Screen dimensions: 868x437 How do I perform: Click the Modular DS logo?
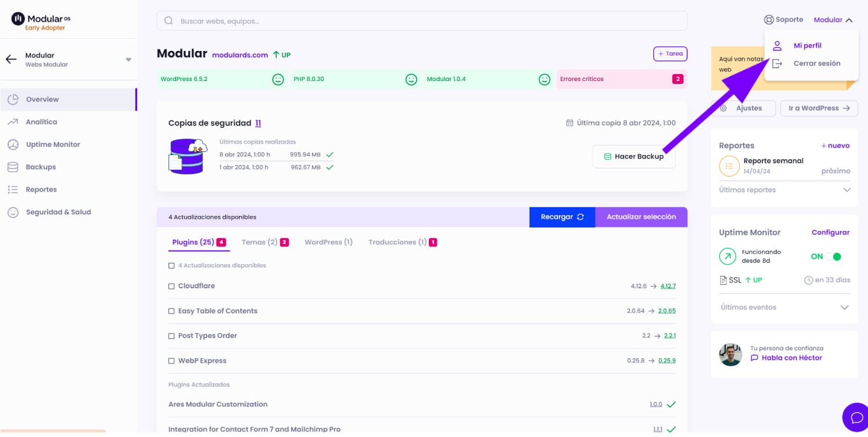tap(41, 23)
